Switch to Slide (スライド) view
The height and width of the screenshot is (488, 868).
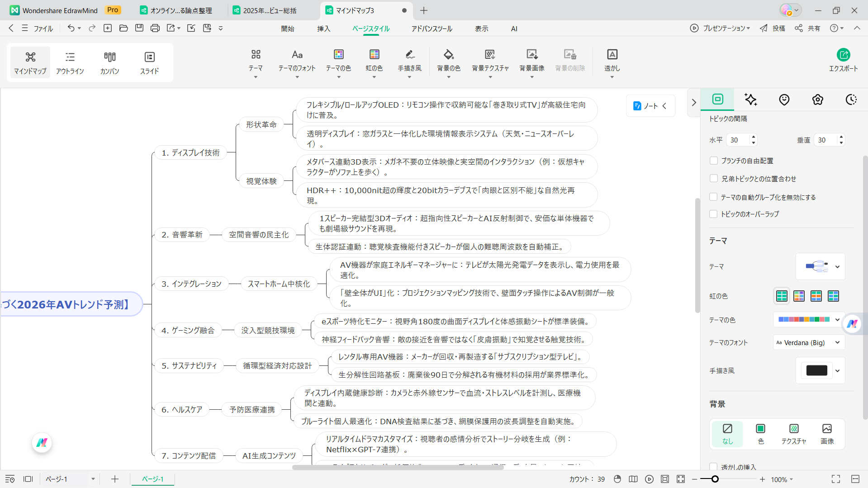pos(150,62)
